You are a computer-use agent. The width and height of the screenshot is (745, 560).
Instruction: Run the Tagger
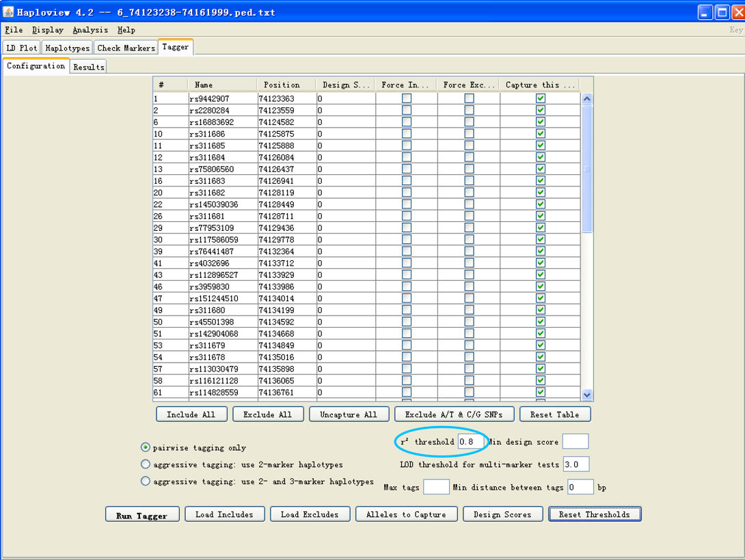(142, 514)
